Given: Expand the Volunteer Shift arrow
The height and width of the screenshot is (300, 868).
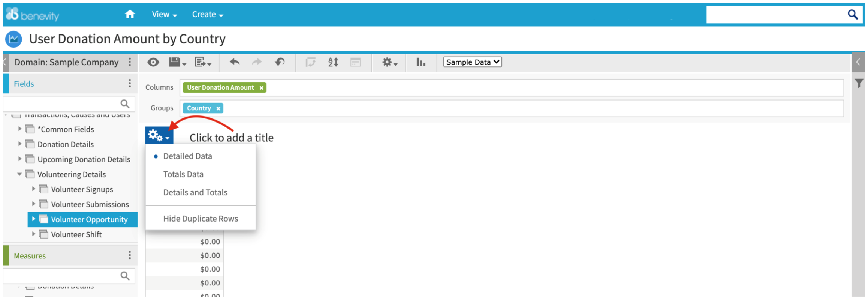Looking at the screenshot, I should [x=33, y=234].
